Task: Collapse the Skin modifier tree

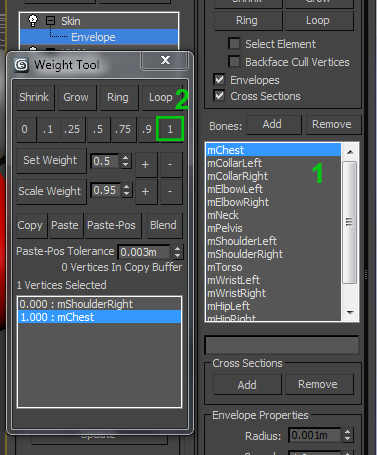Action: point(50,21)
